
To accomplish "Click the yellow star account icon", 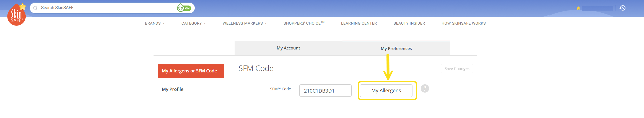I will coord(578,8).
